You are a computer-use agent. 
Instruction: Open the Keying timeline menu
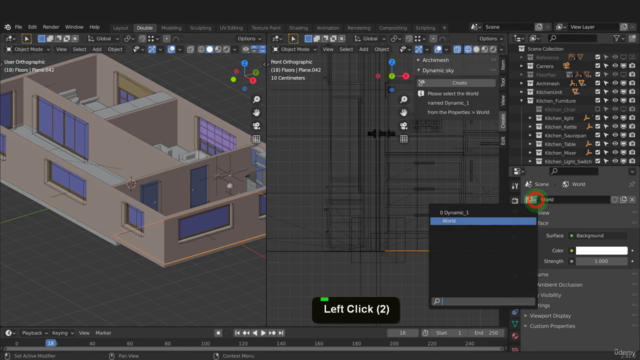click(x=62, y=333)
